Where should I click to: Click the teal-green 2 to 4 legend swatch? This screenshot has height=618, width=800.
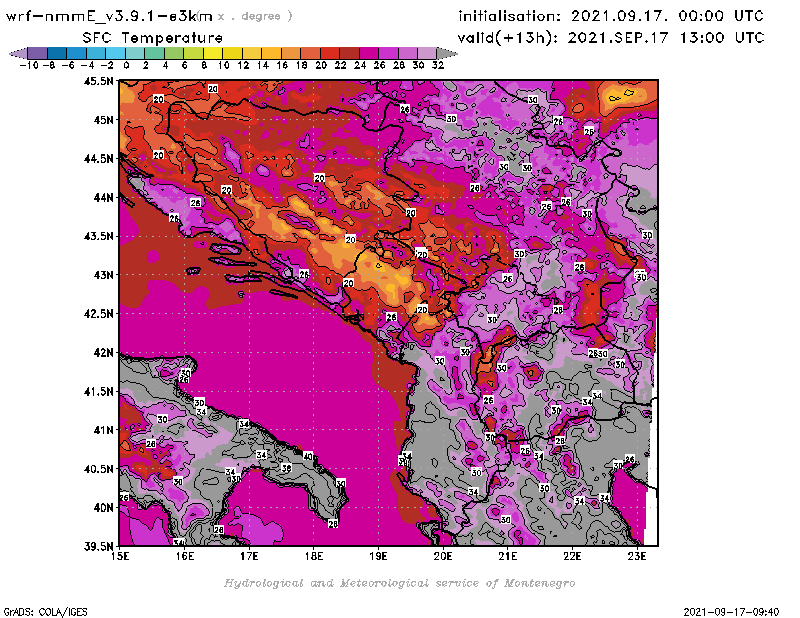pos(155,53)
